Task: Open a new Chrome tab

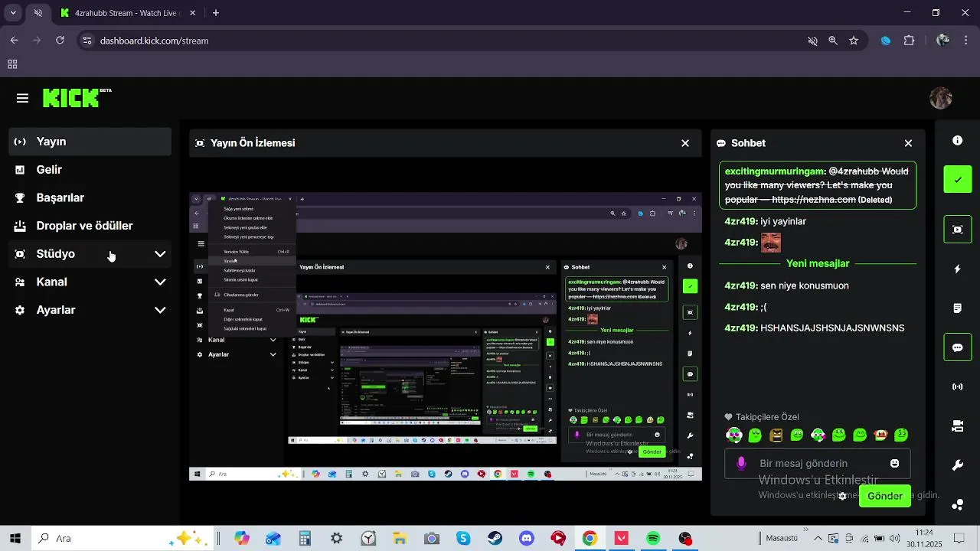Action: [216, 13]
